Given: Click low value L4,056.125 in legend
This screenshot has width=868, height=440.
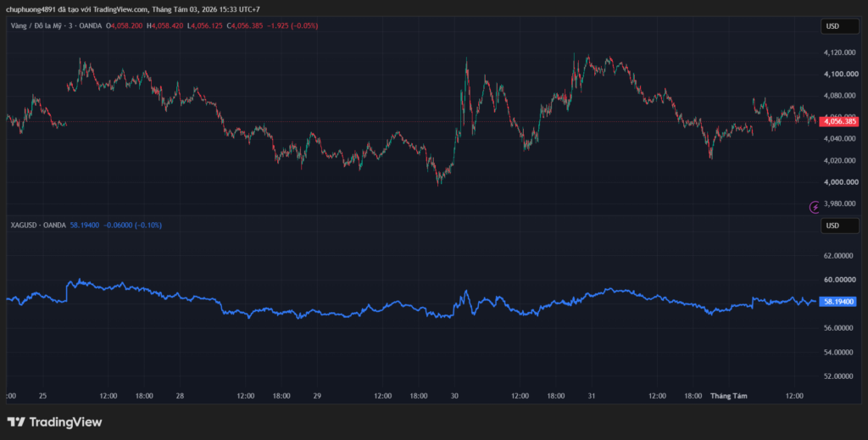Looking at the screenshot, I should point(205,25).
